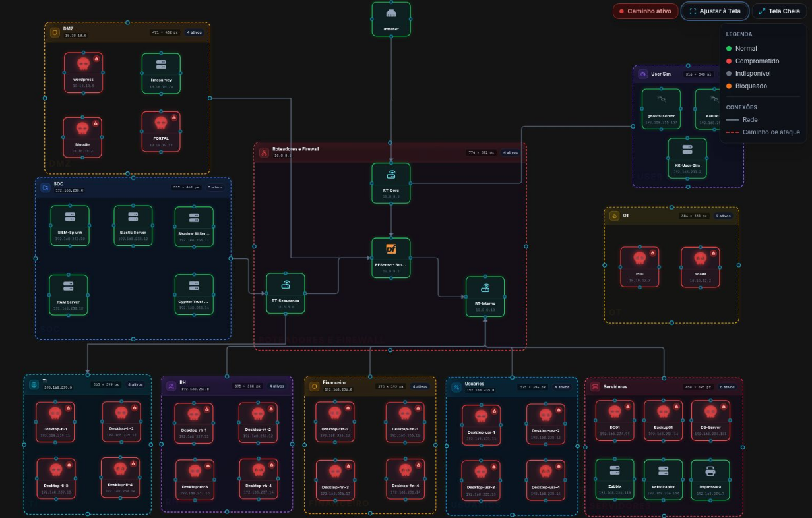Select the PAM Server node
The width and height of the screenshot is (812, 518).
coord(69,294)
